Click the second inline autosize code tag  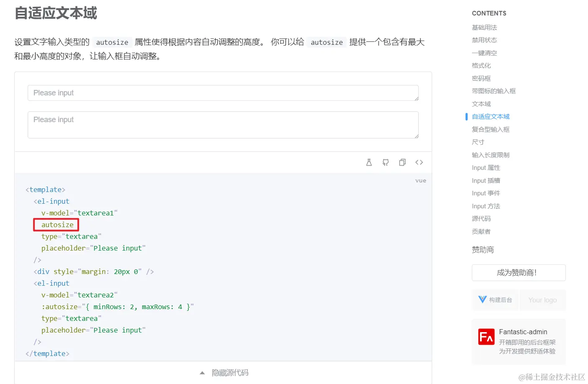point(327,42)
